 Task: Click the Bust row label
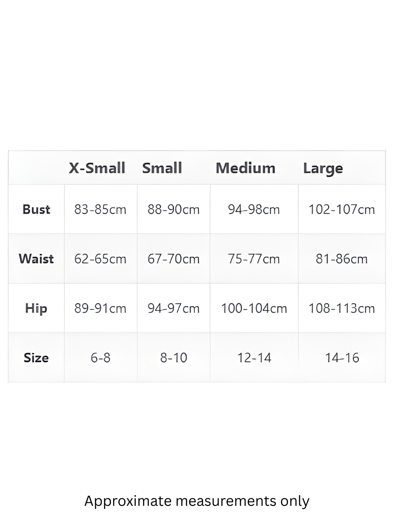pos(36,209)
